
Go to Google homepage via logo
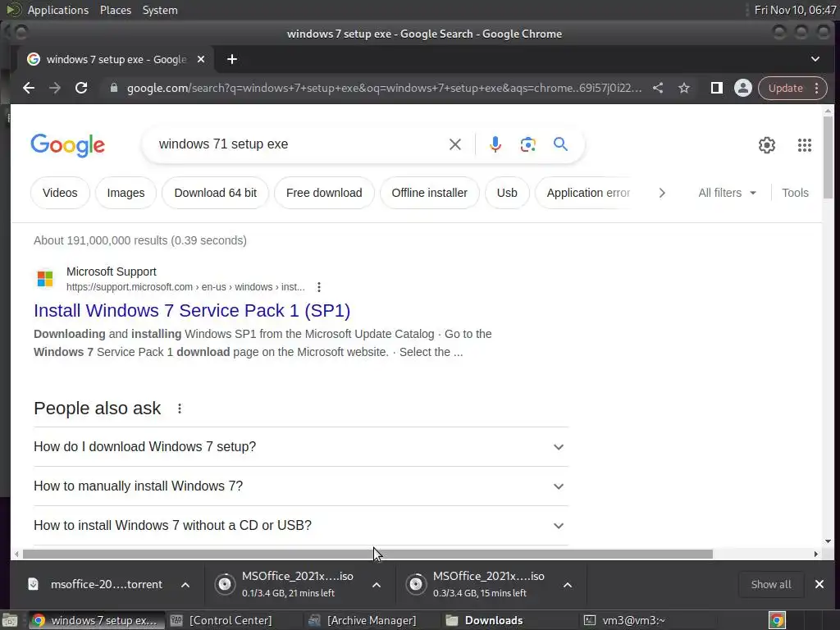pyautogui.click(x=68, y=145)
